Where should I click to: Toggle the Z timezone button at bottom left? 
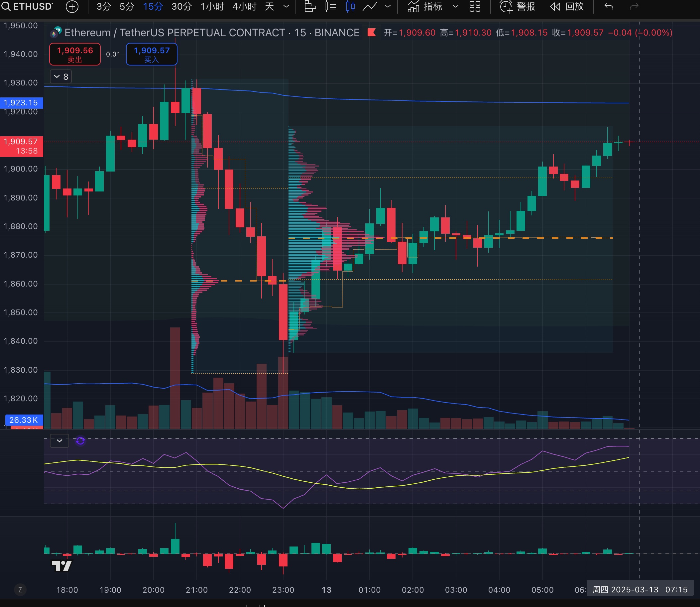[x=20, y=590]
